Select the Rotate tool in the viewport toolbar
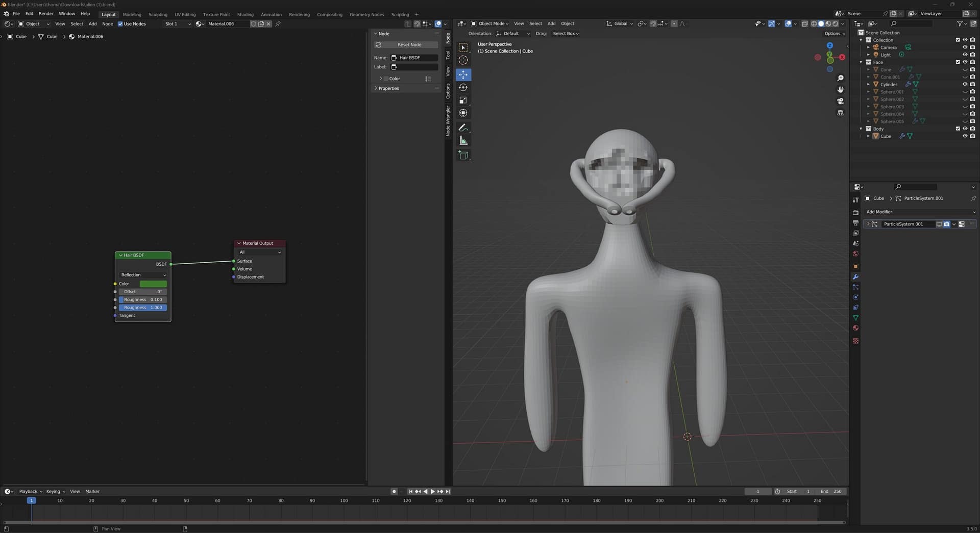This screenshot has width=980, height=533. pyautogui.click(x=463, y=87)
